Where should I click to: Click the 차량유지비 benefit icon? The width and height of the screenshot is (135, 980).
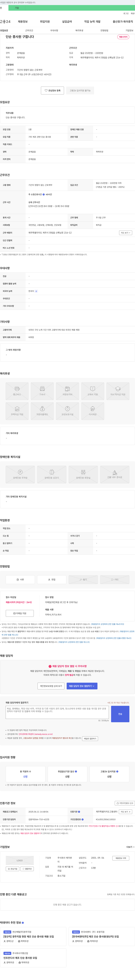click(x=67, y=391)
